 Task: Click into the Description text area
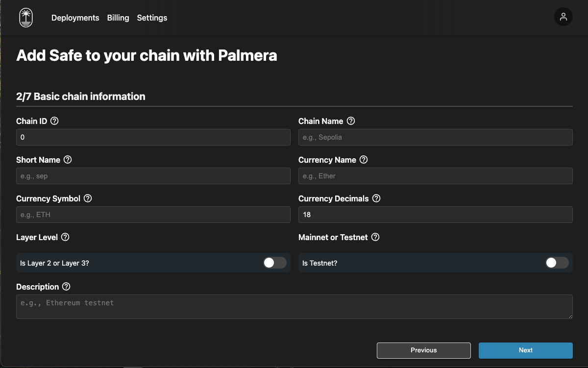294,307
